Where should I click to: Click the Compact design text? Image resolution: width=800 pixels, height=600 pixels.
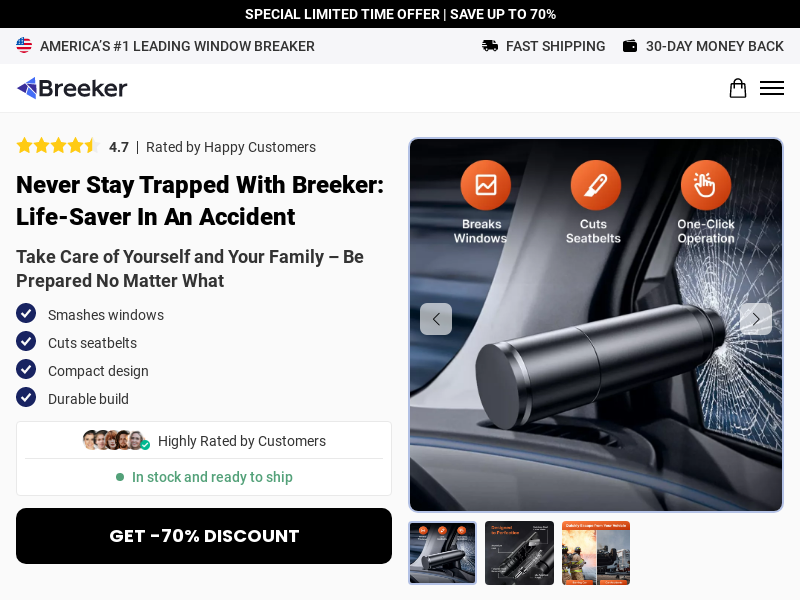(x=98, y=371)
